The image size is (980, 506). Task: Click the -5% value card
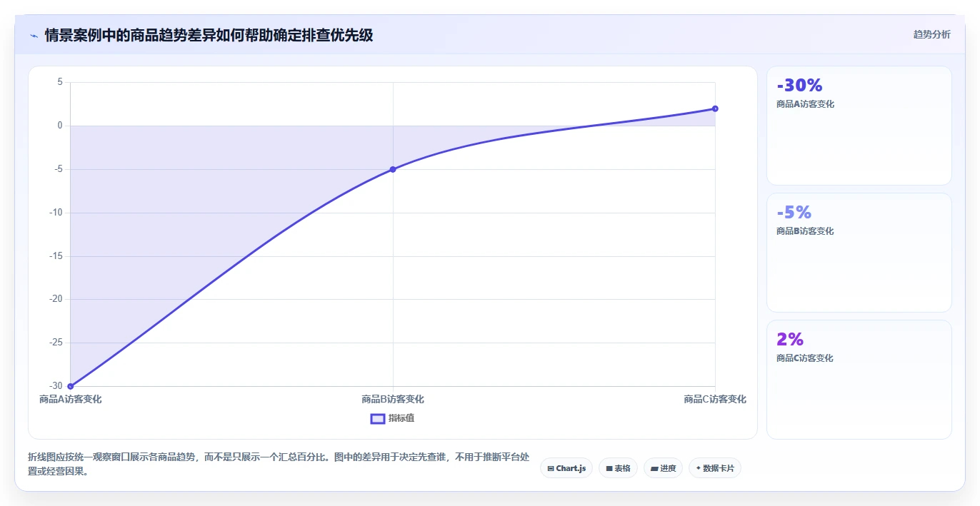click(x=859, y=253)
